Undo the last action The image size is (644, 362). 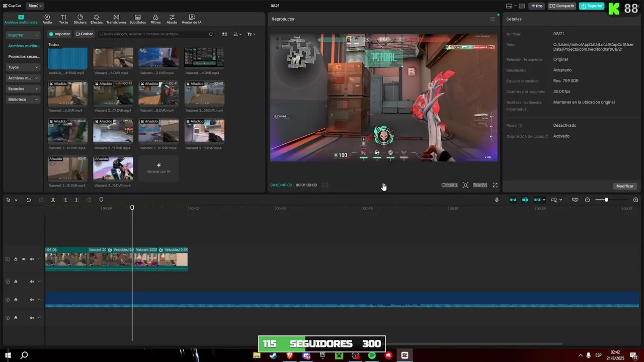pyautogui.click(x=29, y=200)
